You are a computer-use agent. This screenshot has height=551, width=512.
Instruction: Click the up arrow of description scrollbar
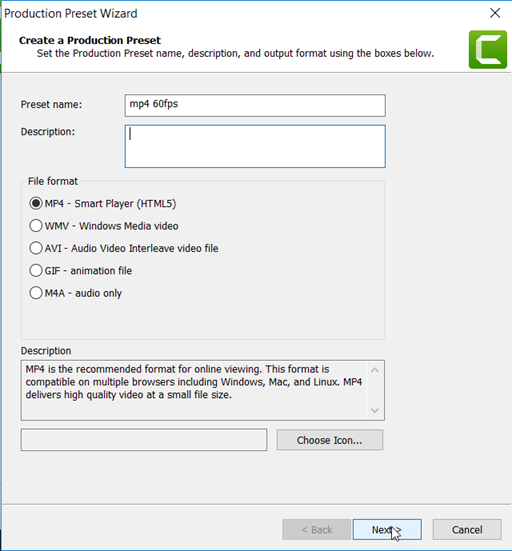click(x=375, y=370)
